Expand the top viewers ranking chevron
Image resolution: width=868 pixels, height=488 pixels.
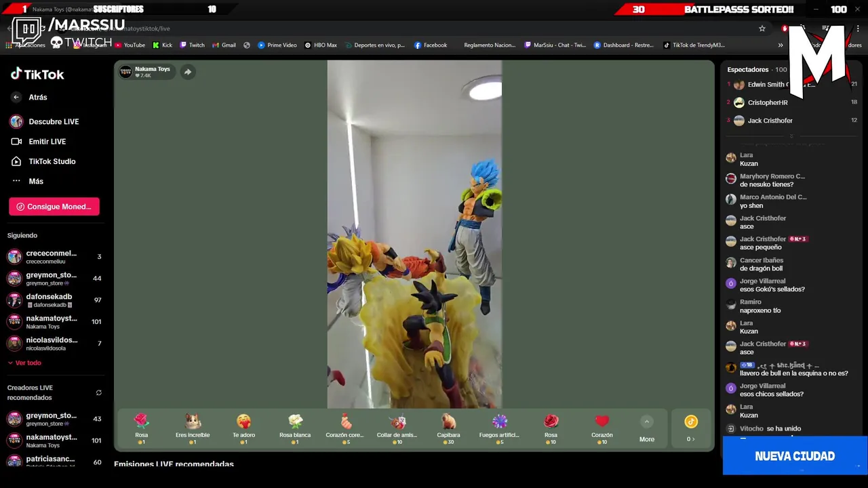[791, 136]
